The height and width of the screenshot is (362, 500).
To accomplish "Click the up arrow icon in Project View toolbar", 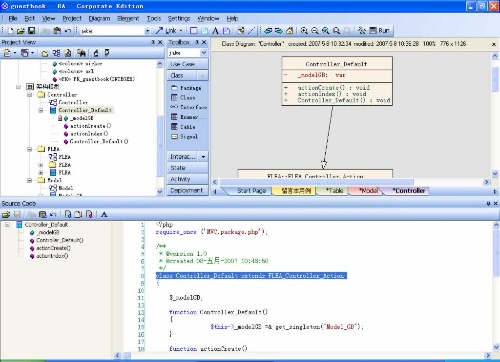I will pyautogui.click(x=96, y=53).
